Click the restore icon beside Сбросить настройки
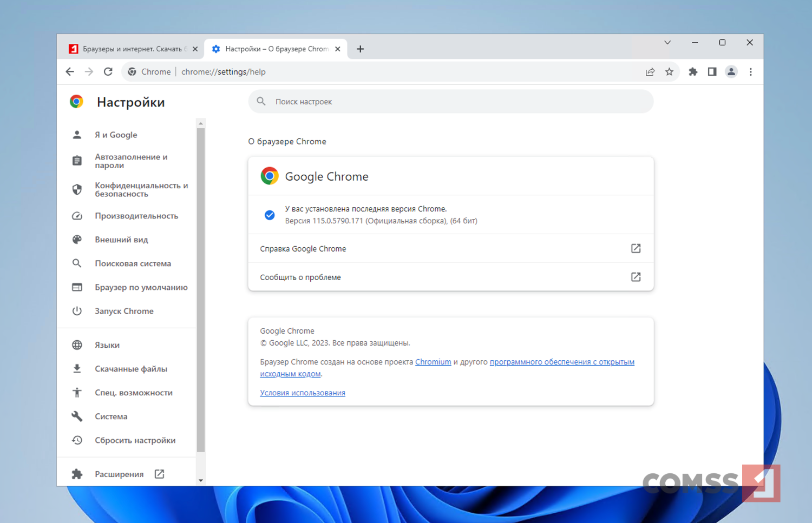 pyautogui.click(x=77, y=440)
